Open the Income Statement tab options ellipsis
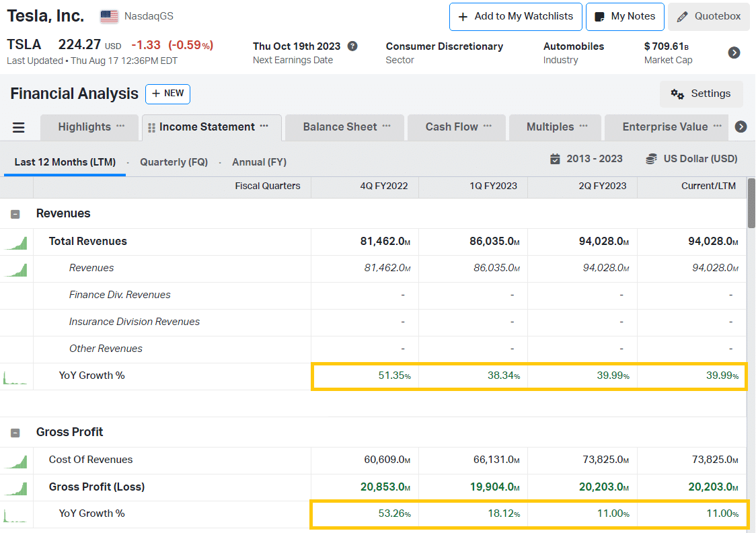The image size is (756, 533). coord(264,127)
